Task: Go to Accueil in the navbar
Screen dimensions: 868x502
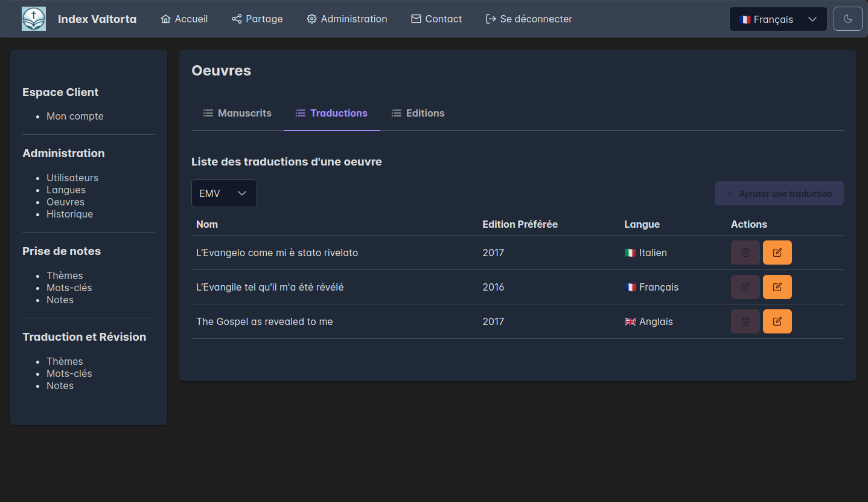Action: pyautogui.click(x=184, y=19)
